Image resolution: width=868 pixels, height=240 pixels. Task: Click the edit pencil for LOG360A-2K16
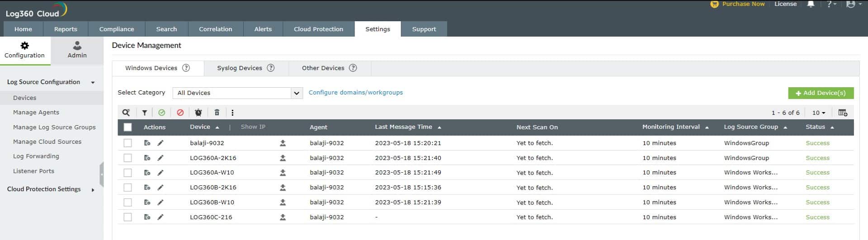point(160,158)
